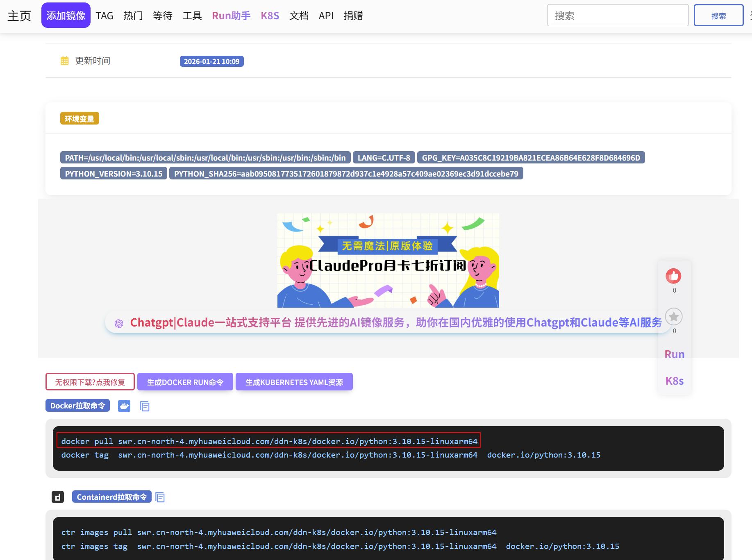Click the Run link in the side widget
Image resolution: width=752 pixels, height=560 pixels.
[x=674, y=354]
